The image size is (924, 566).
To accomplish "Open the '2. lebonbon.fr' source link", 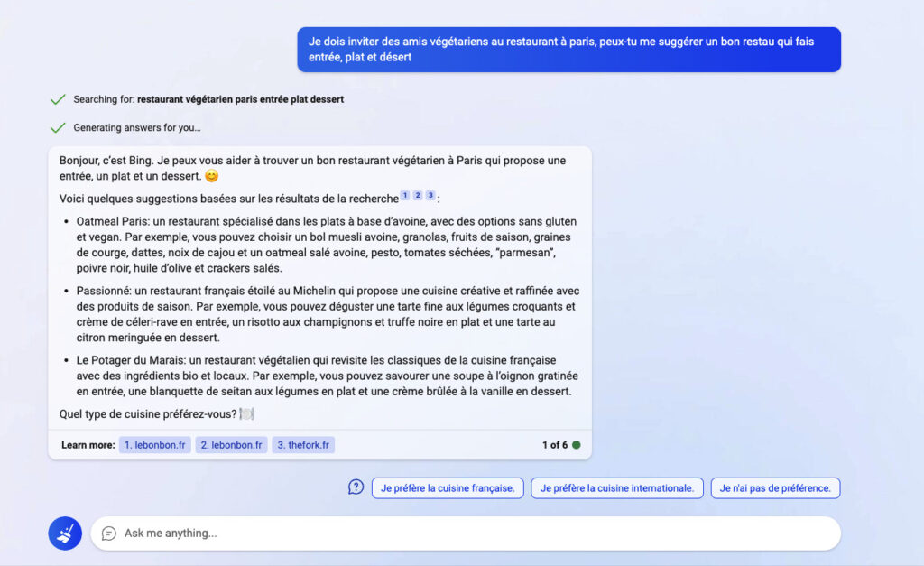I will point(232,445).
